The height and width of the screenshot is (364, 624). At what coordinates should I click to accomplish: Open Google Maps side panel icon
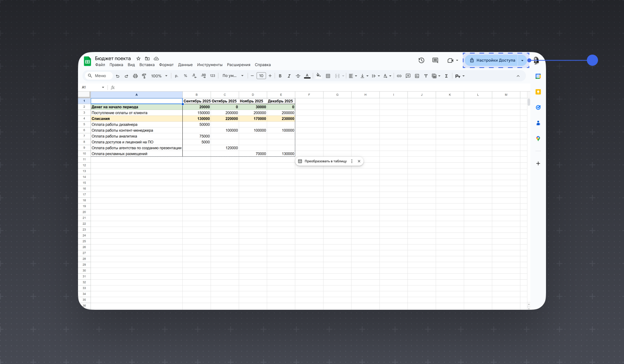pyautogui.click(x=538, y=139)
